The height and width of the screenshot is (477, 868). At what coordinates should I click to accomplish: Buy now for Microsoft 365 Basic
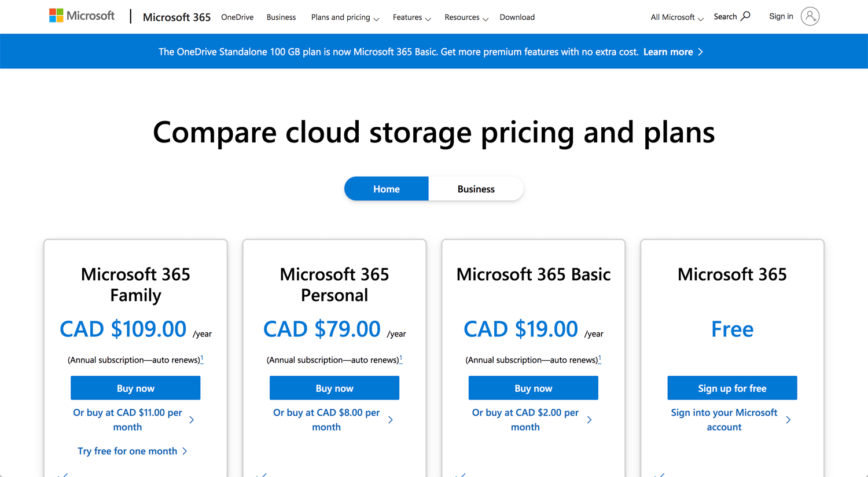(x=534, y=388)
